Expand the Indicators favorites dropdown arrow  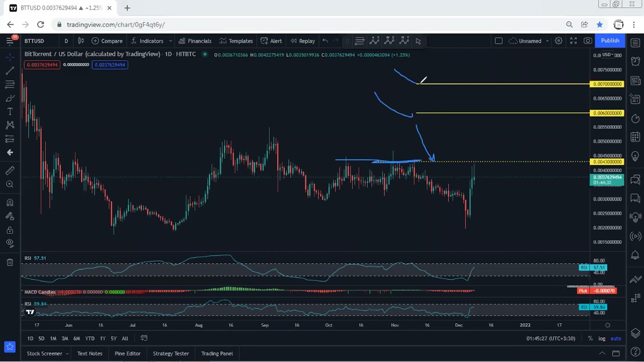click(171, 41)
